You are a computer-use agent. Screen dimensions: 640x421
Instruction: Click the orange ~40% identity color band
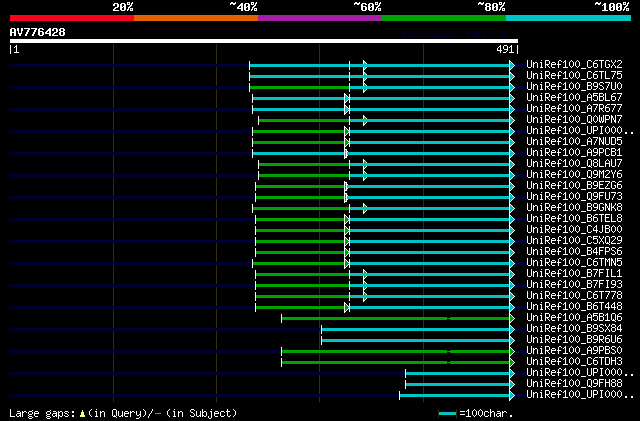click(x=196, y=18)
